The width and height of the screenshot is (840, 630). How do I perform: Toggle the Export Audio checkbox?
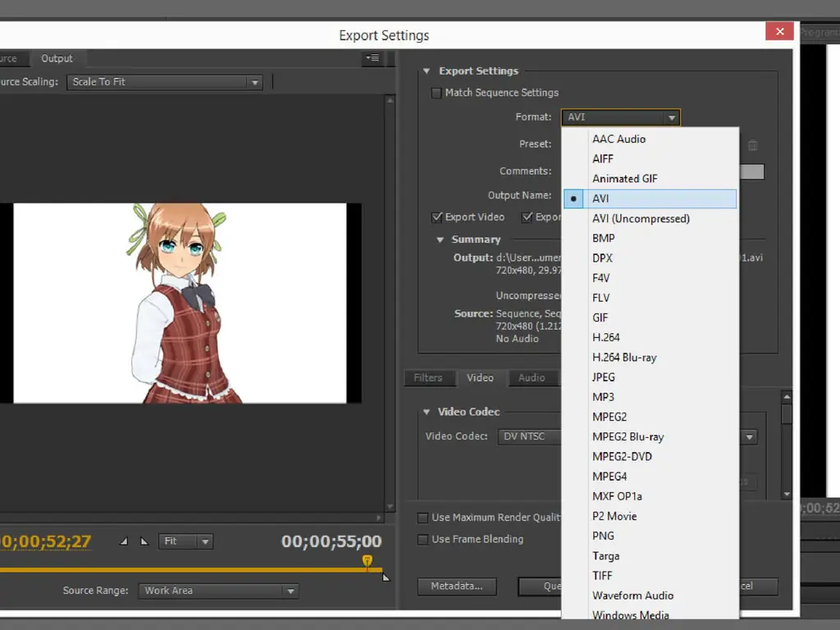(527, 217)
